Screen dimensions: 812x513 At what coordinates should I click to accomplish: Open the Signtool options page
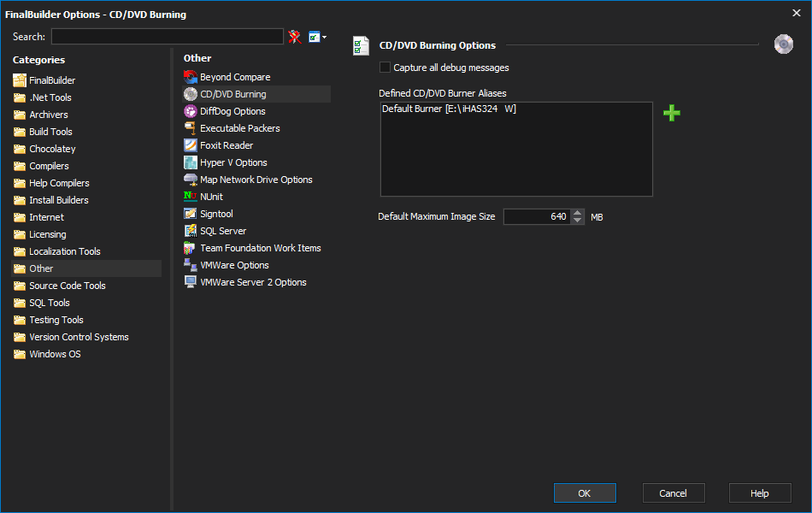216,214
